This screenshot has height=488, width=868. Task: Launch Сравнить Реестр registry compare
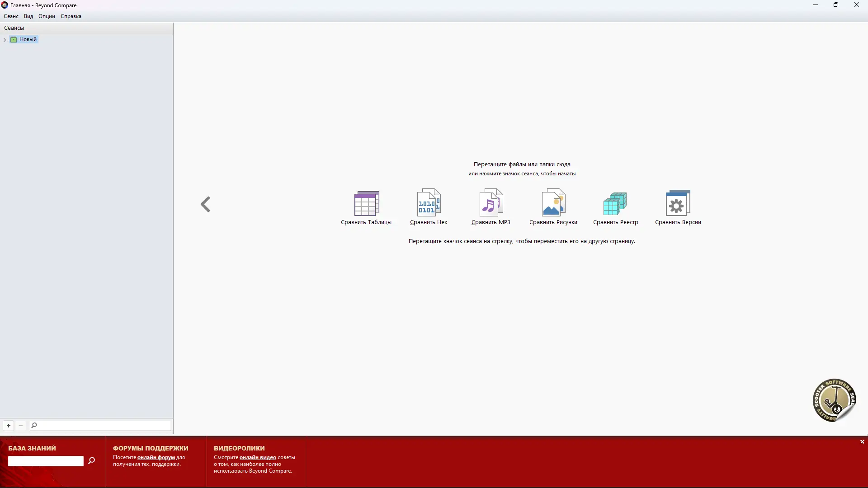click(x=615, y=204)
